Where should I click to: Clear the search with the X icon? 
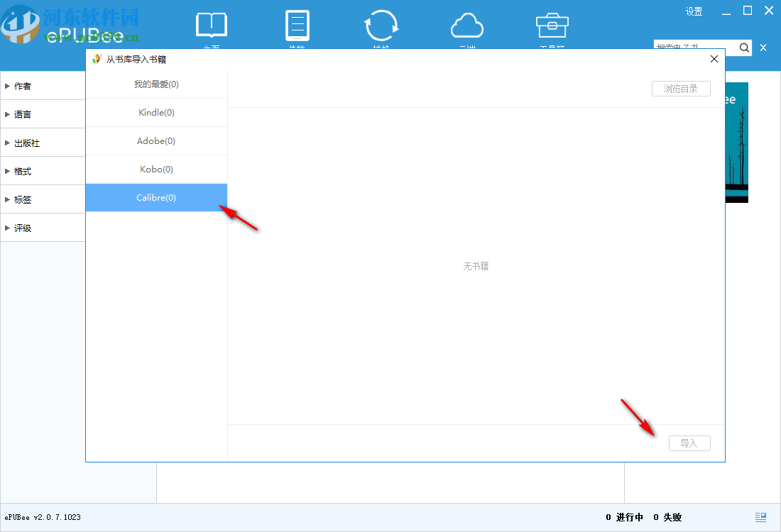(763, 48)
